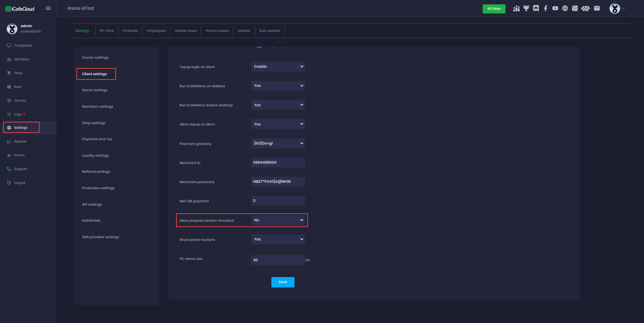Toggle the sidebar hamburger menu
The height and width of the screenshot is (323, 644).
48,8
